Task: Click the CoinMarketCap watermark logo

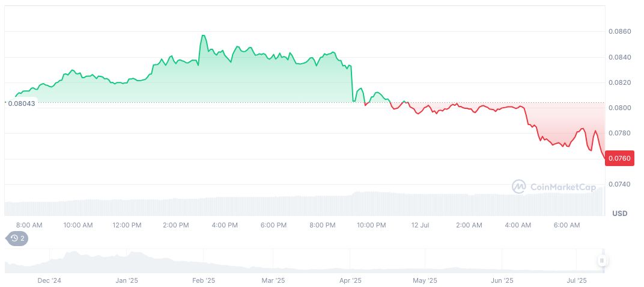Action: click(554, 187)
